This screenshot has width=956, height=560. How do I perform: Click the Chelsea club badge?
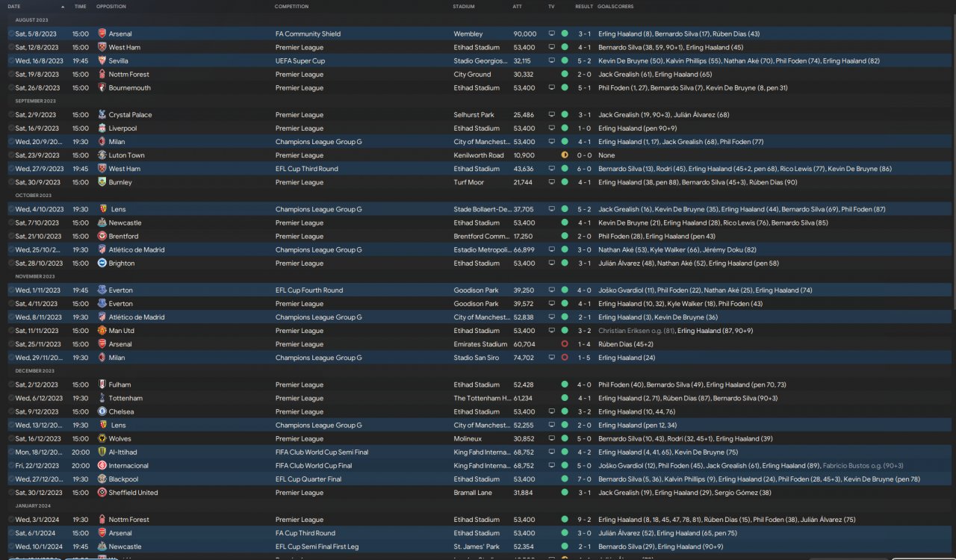102,411
